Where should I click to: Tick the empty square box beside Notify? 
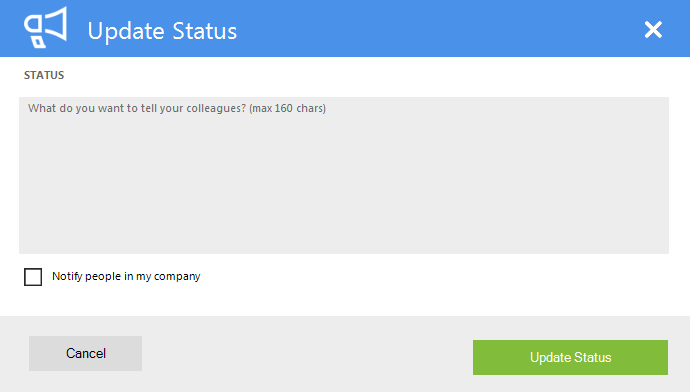pyautogui.click(x=33, y=277)
